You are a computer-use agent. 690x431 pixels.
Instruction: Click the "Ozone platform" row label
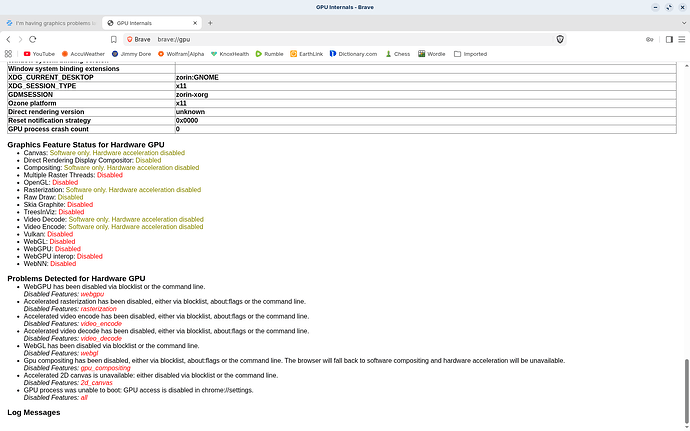(32, 103)
